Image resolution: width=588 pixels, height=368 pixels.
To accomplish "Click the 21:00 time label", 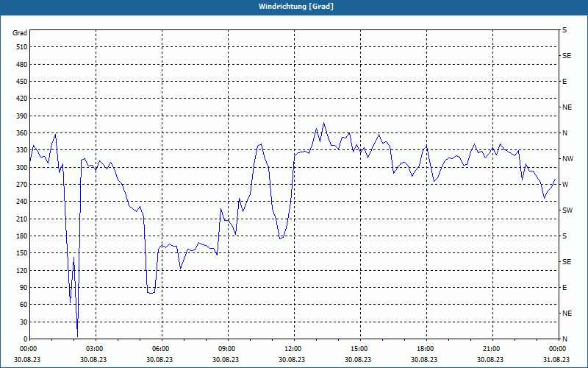I will pos(492,349).
